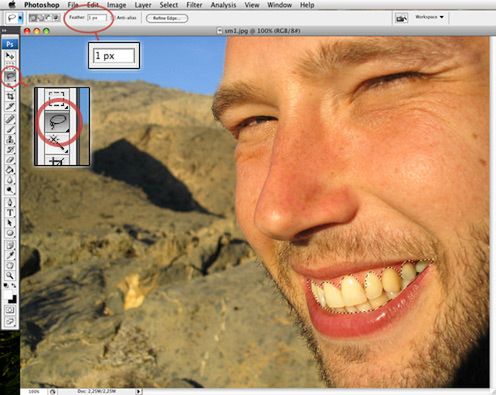The width and height of the screenshot is (496, 395).
Task: Toggle the Anti-alias checkbox
Action: pyautogui.click(x=114, y=18)
